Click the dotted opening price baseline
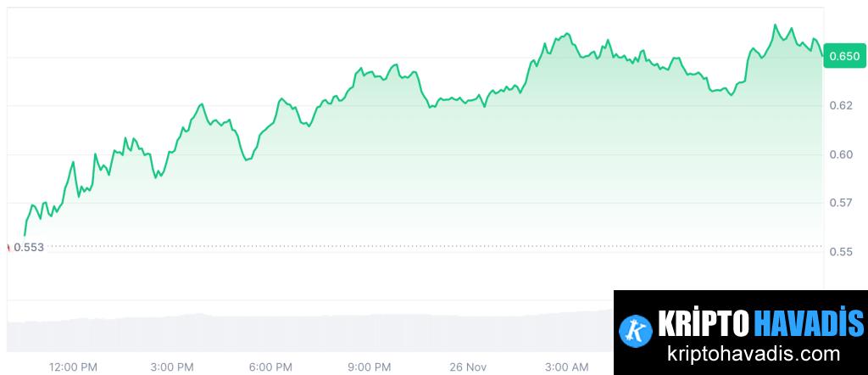Image resolution: width=868 pixels, height=375 pixels. point(424,246)
